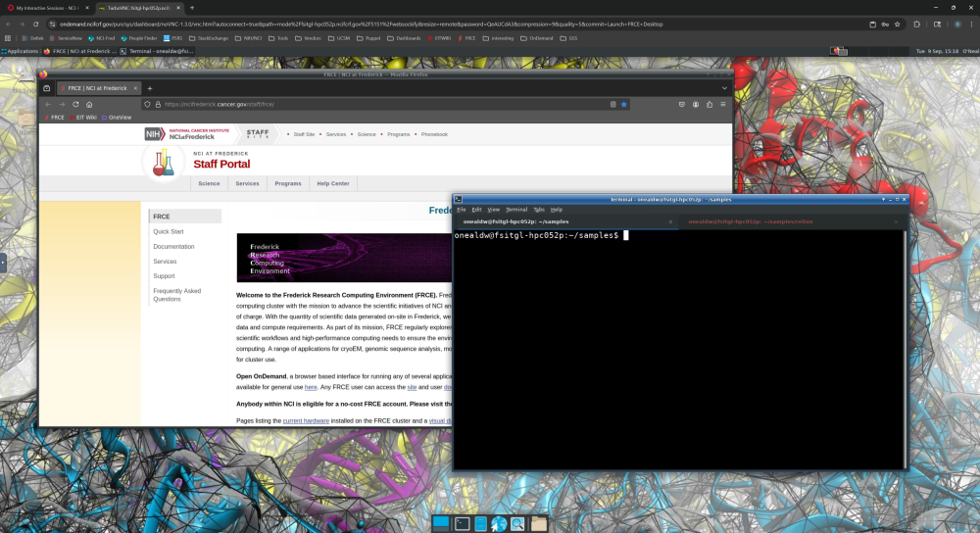
Task: Click the Firefox URL address bar
Action: [372, 104]
